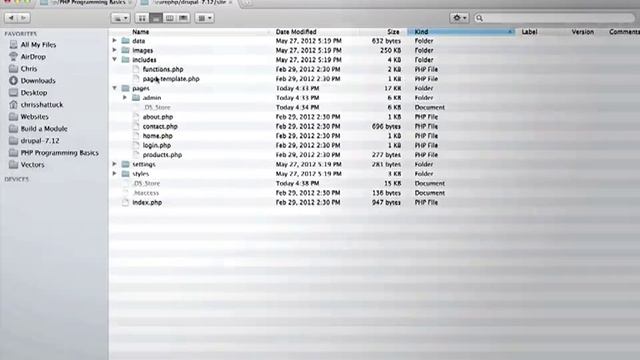Image resolution: width=640 pixels, height=360 pixels.
Task: Select the pages folder icon
Action: (126, 88)
